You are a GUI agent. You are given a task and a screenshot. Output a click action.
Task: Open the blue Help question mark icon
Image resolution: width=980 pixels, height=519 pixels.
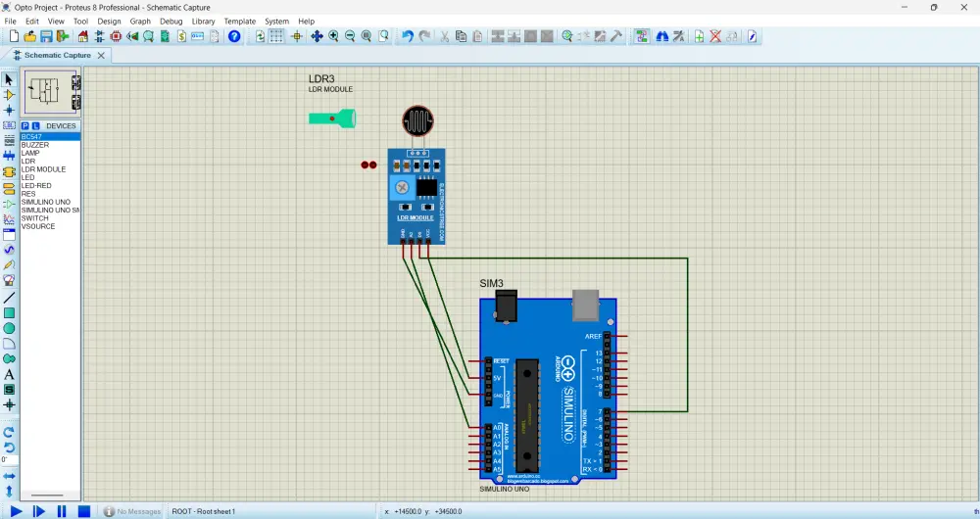(x=234, y=36)
